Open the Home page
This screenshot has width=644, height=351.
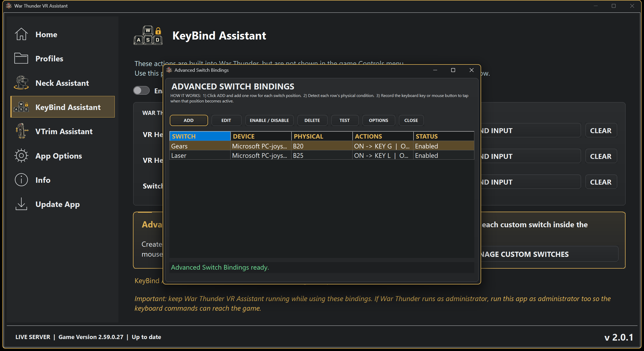coord(62,34)
